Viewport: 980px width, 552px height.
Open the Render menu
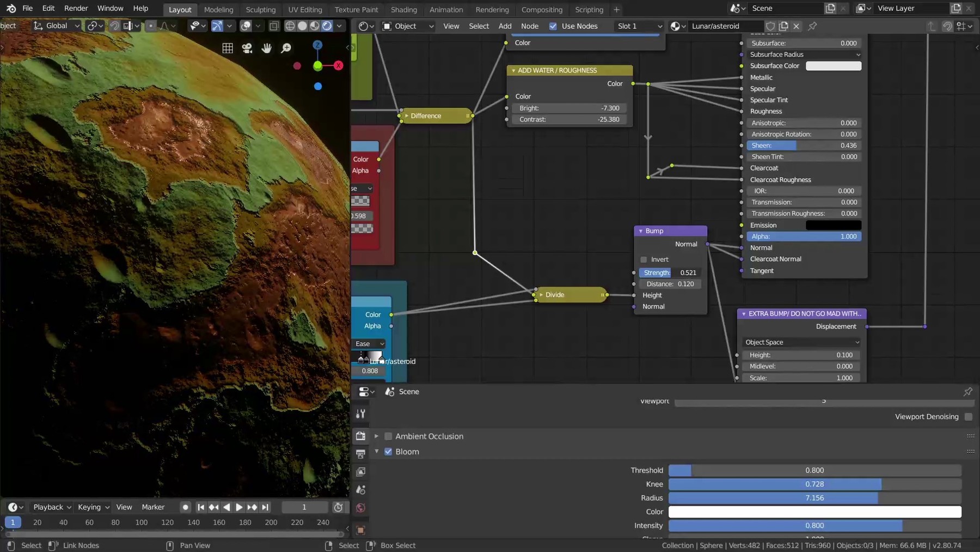click(76, 8)
